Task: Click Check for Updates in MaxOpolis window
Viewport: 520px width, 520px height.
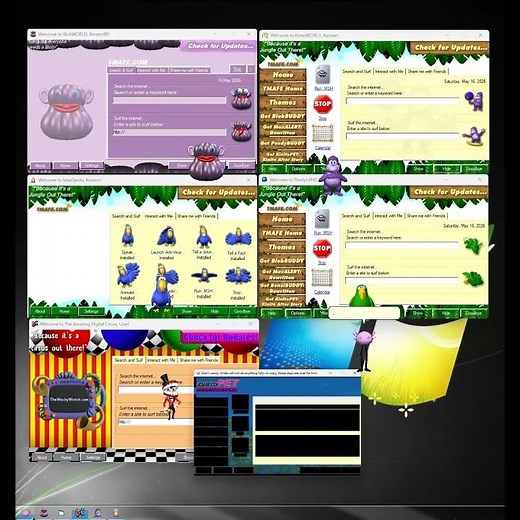Action: (x=219, y=192)
